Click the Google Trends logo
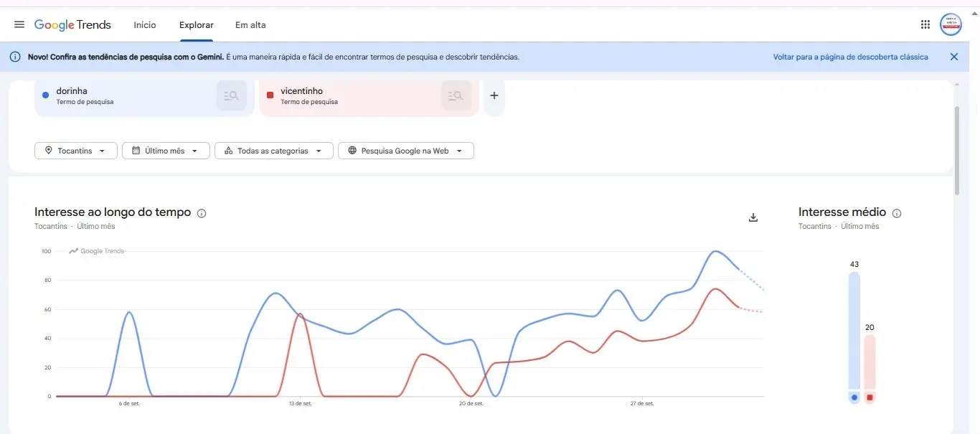This screenshot has width=980, height=434. pyautogui.click(x=72, y=25)
